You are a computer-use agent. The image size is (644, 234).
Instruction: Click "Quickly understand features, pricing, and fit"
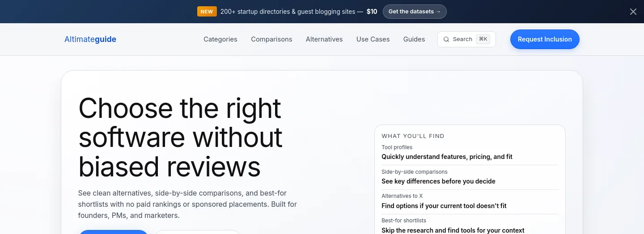(x=447, y=157)
